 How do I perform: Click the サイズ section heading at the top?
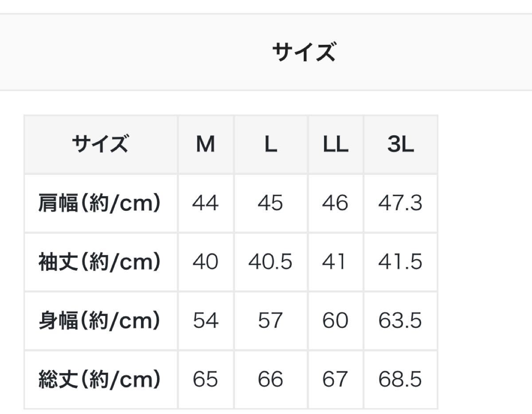[x=304, y=52]
